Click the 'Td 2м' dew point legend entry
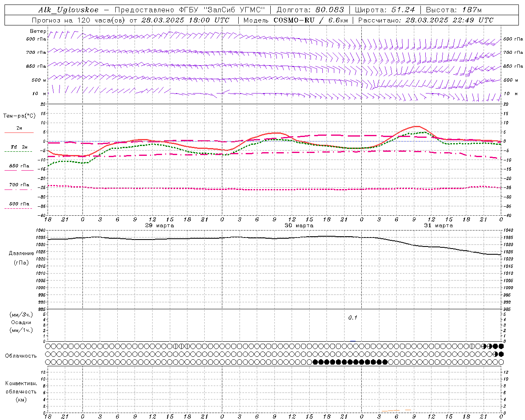This screenshot has height=420, width=525. [x=19, y=147]
